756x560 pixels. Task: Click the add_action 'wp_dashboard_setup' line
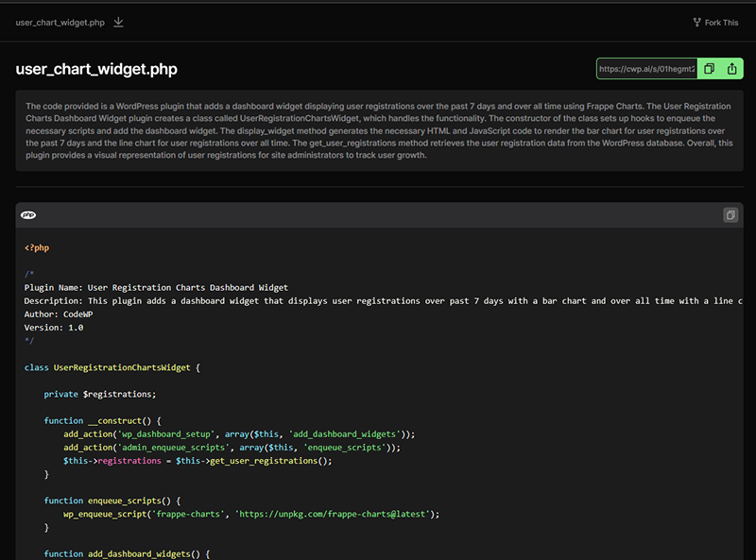[239, 434]
